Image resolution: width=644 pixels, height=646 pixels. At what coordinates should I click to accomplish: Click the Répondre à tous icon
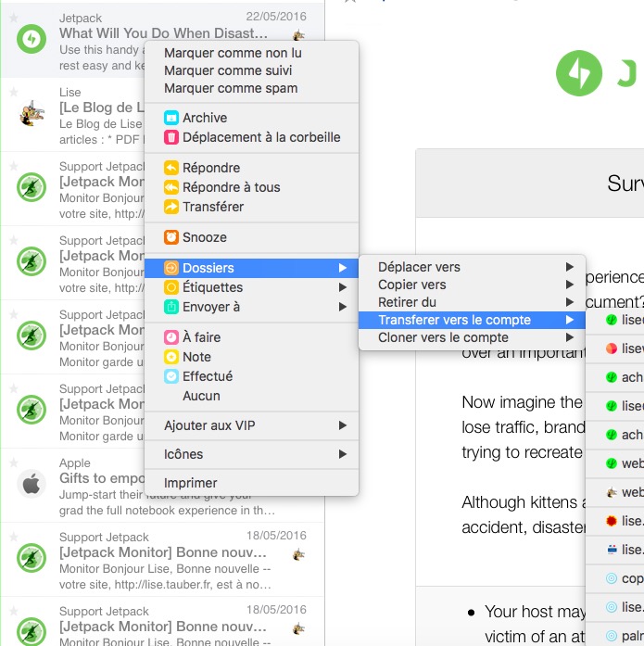click(x=171, y=187)
